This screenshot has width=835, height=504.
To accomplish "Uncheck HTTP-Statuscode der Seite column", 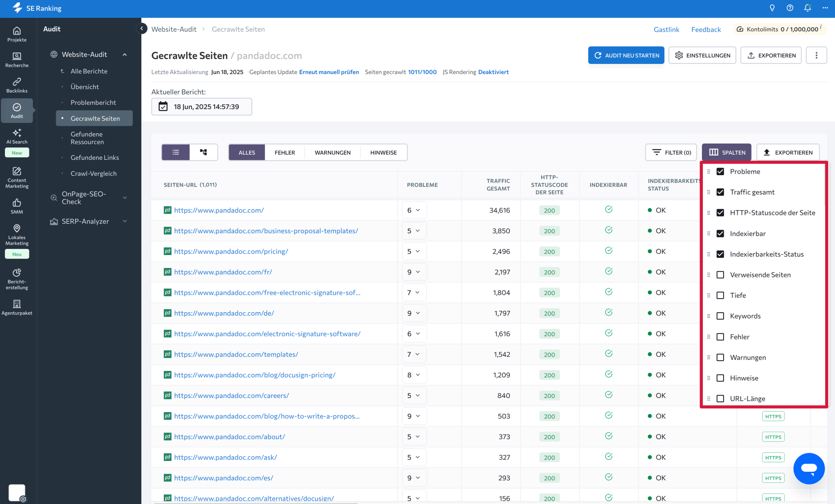I will point(720,213).
